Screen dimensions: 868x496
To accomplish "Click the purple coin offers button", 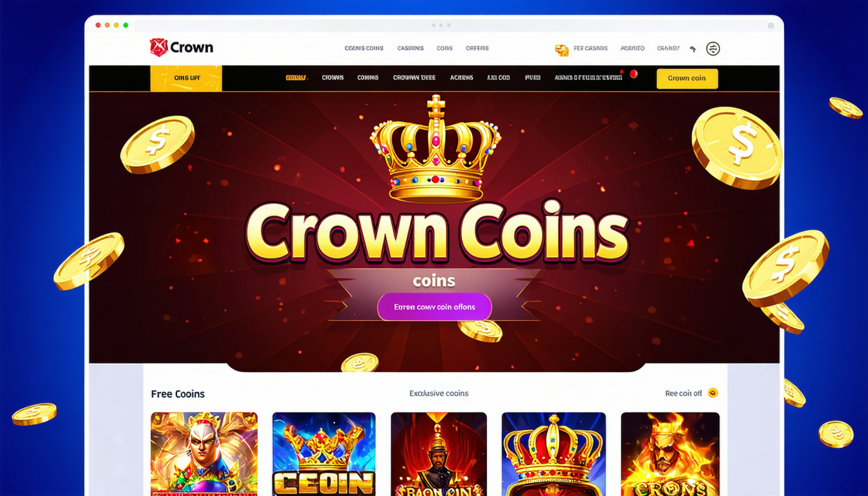I will [x=435, y=307].
